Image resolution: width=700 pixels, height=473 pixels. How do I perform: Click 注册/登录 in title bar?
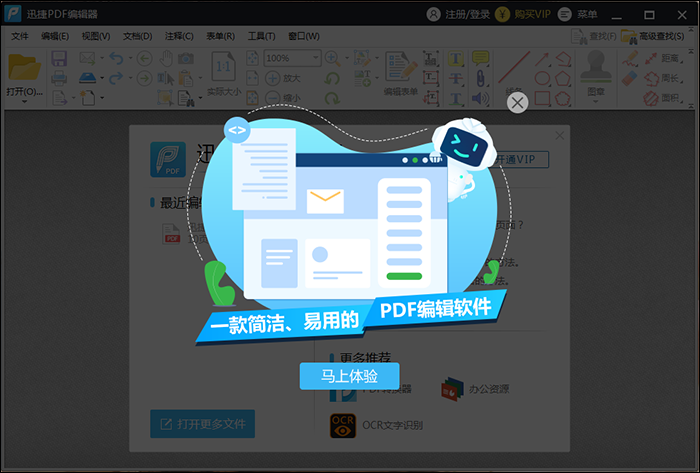coord(458,14)
